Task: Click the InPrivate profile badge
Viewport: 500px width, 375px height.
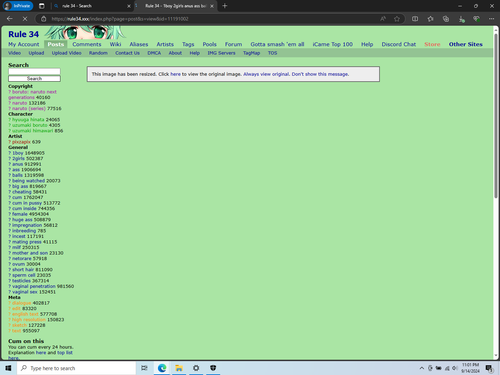Action: click(18, 6)
